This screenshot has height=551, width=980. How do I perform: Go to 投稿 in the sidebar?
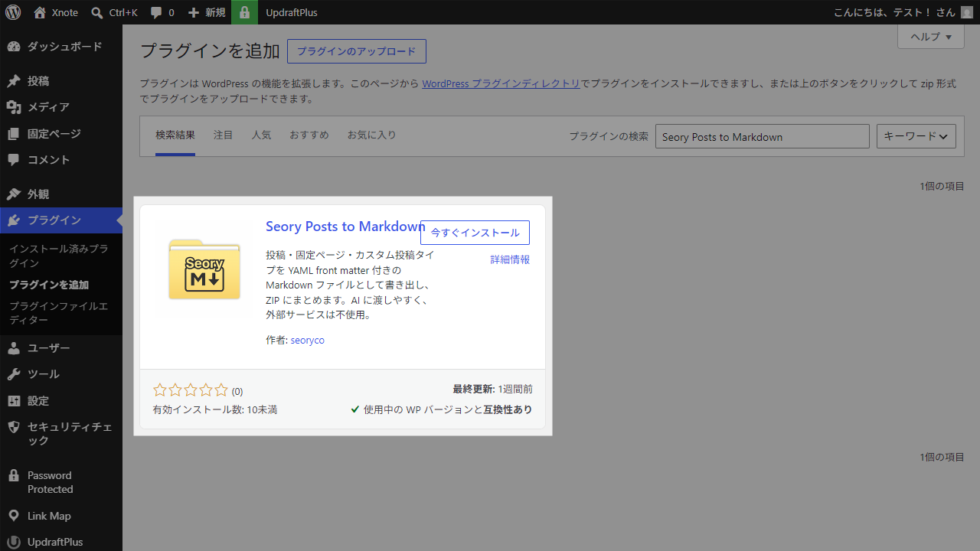61,81
